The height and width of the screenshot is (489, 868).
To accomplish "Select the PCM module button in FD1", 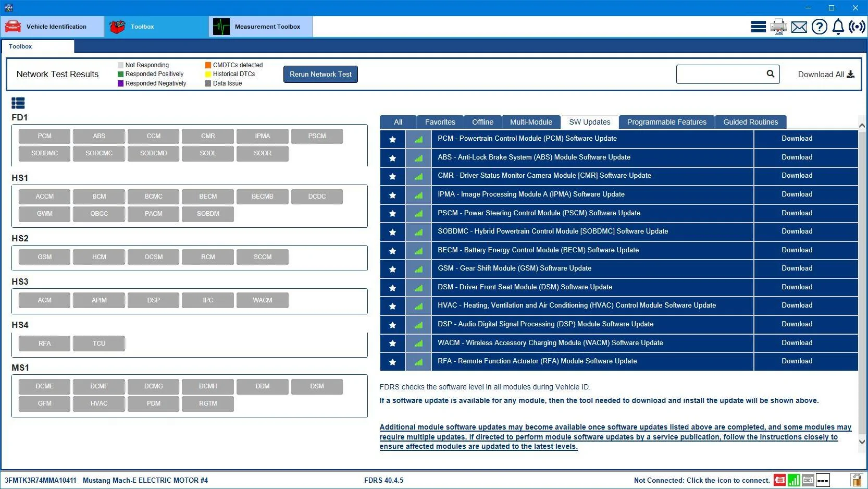I will point(45,136).
